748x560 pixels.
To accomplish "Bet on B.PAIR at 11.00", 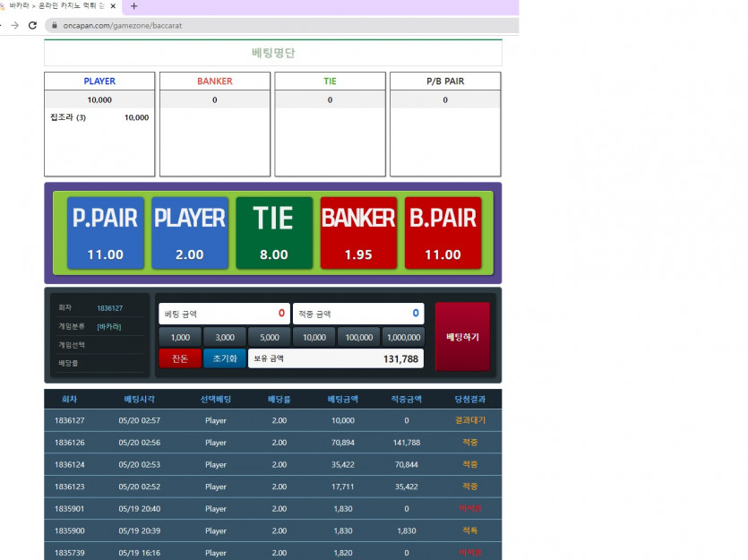I will click(443, 233).
